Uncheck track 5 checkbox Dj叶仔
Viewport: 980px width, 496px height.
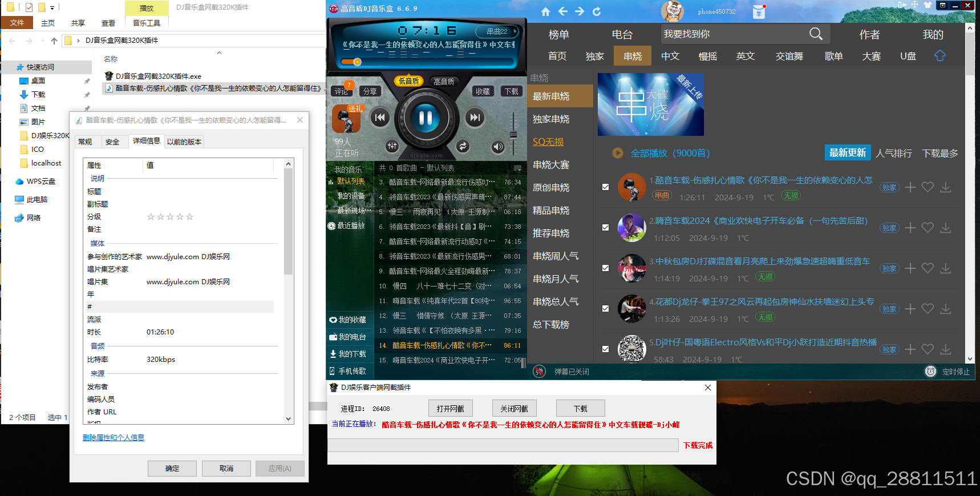tap(605, 349)
